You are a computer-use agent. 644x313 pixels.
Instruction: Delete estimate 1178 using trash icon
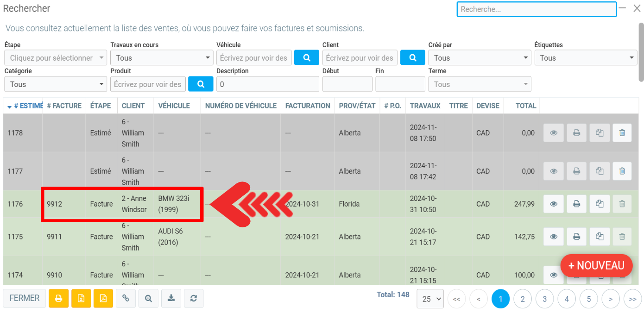tap(622, 133)
